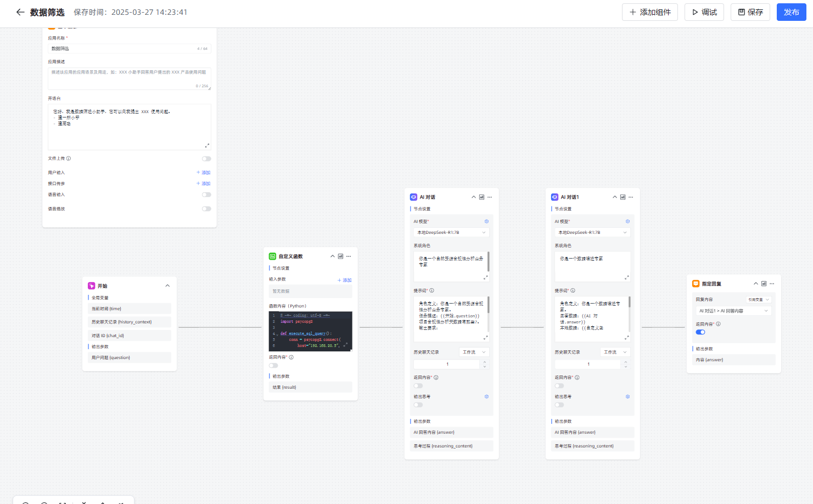813x504 pixels.
Task: Focus the 应用名称 input field
Action: (130, 49)
